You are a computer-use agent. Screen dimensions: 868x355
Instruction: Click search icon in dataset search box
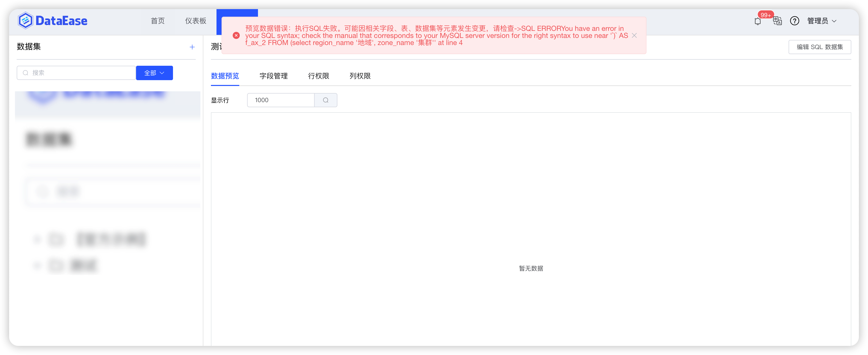pyautogui.click(x=26, y=72)
